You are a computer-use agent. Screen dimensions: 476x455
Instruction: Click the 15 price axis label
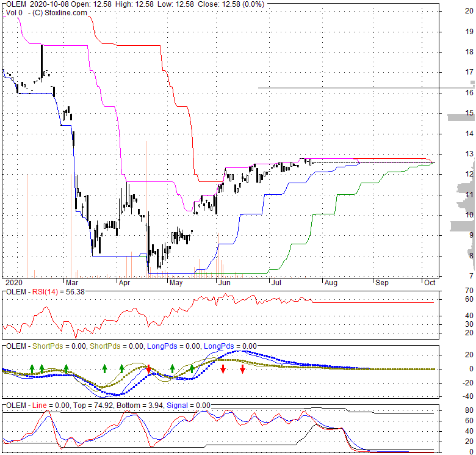pos(469,113)
